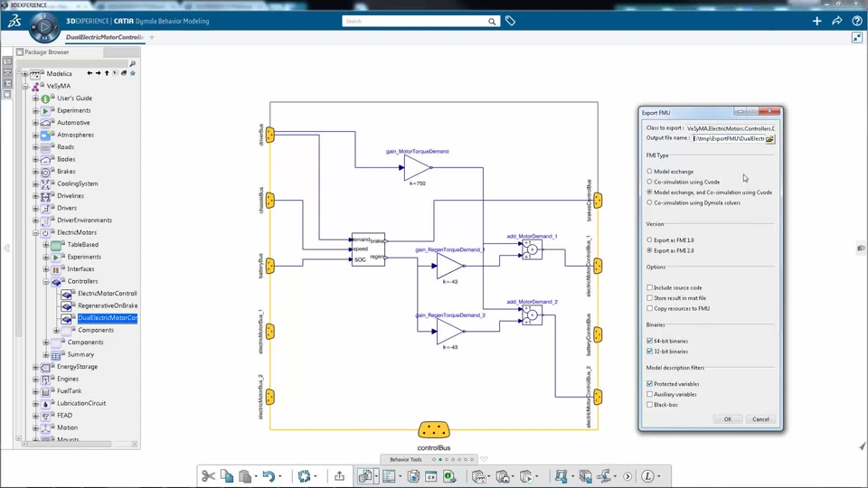Click the share arrow icon in the top bar
868x488 pixels.
tap(836, 21)
